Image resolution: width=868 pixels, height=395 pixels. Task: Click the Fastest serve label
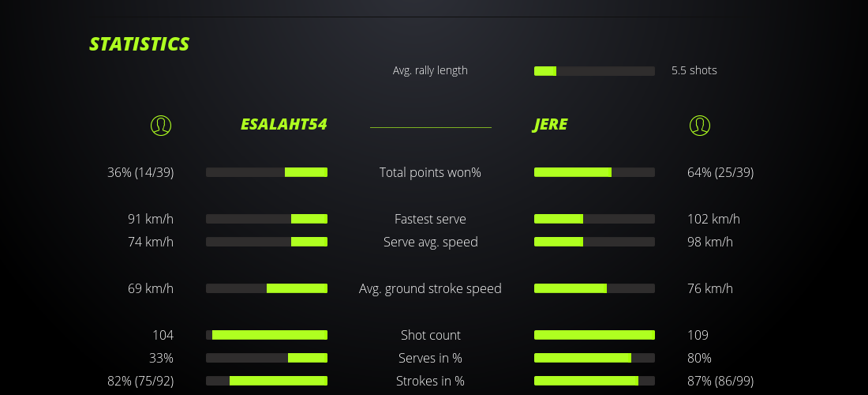click(430, 219)
